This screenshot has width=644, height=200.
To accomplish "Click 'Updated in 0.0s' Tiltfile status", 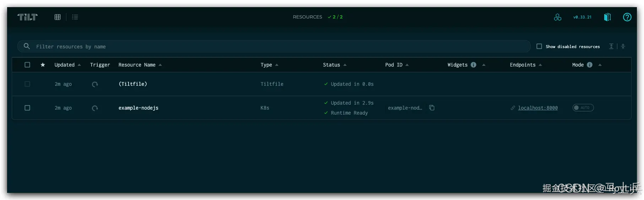I will [x=352, y=84].
